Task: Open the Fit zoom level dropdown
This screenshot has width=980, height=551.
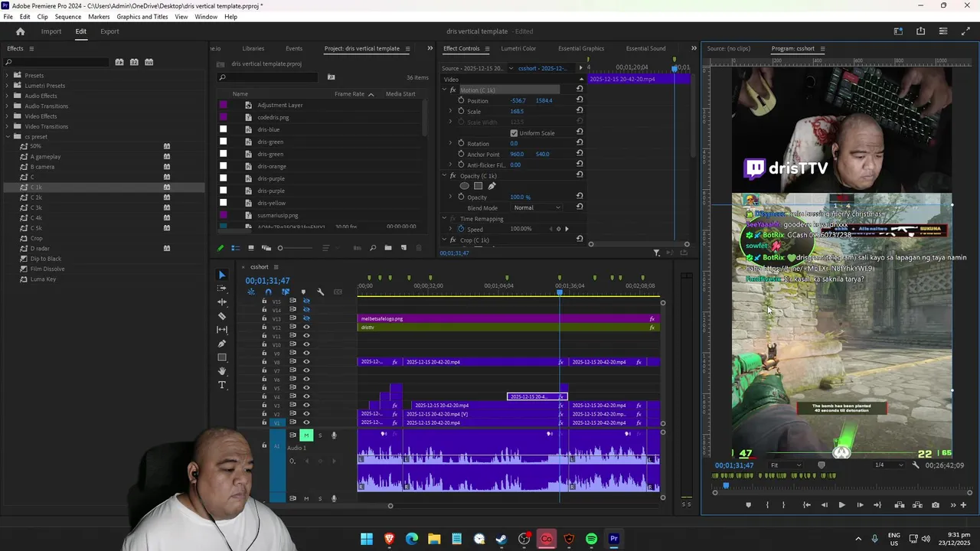Action: point(786,465)
